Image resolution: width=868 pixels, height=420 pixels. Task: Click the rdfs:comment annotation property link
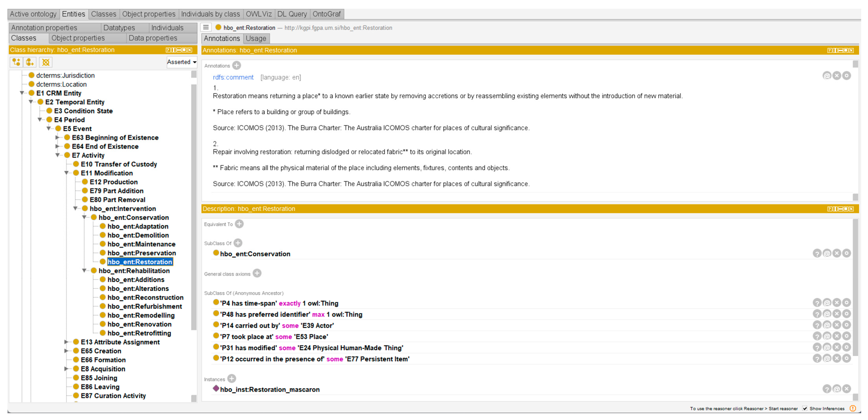tap(233, 77)
